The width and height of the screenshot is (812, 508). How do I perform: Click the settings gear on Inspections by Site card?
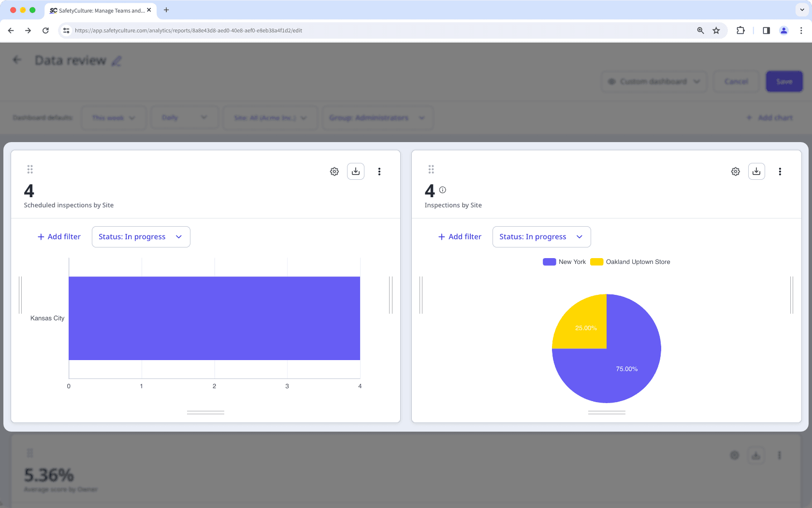click(x=735, y=171)
